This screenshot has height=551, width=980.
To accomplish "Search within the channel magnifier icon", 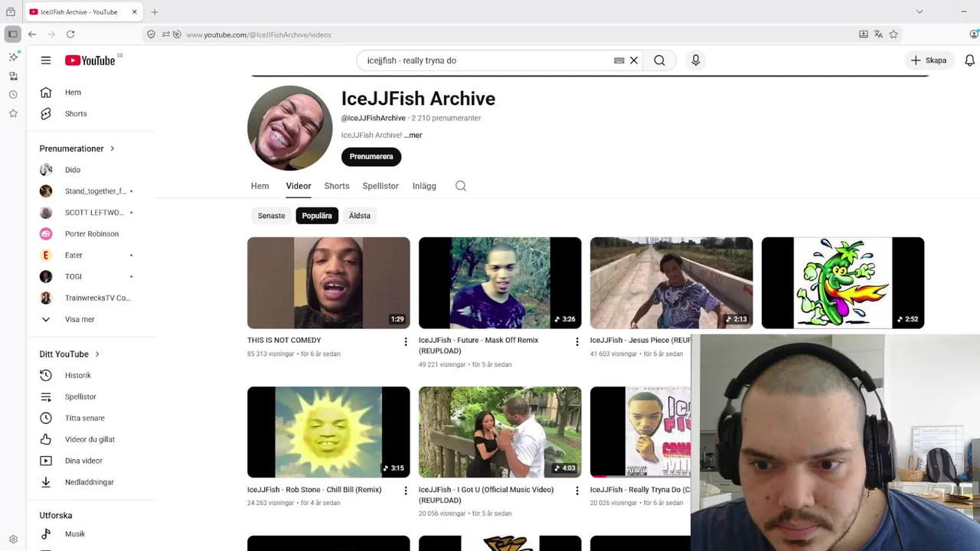I will coord(461,186).
